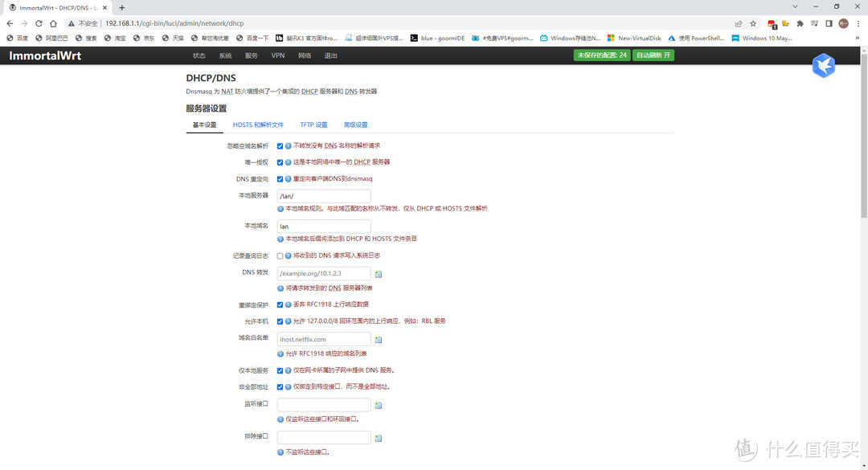
Task: Expand the 系统 navigation menu
Action: 225,55
